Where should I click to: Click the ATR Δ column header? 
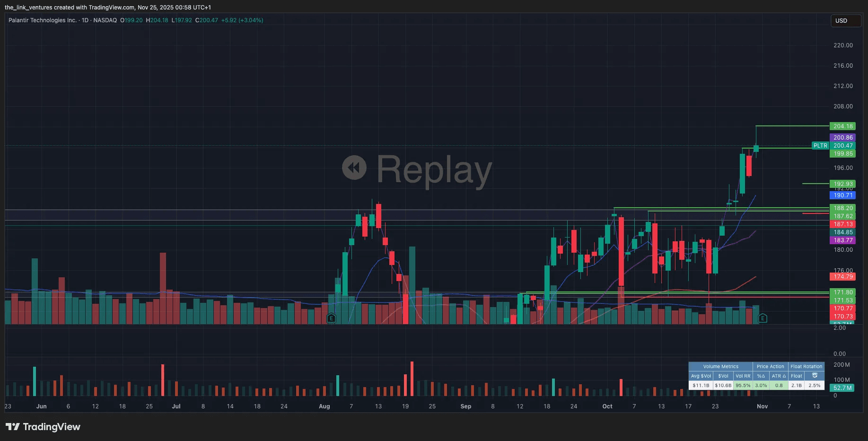click(x=779, y=376)
